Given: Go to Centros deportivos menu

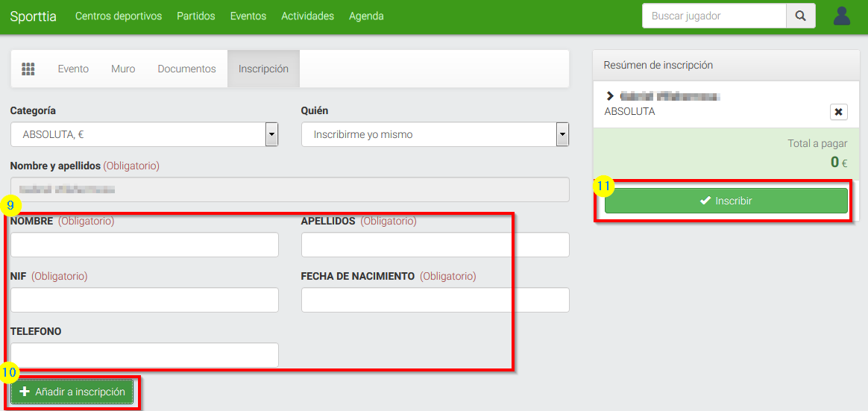Looking at the screenshot, I should click(x=119, y=16).
